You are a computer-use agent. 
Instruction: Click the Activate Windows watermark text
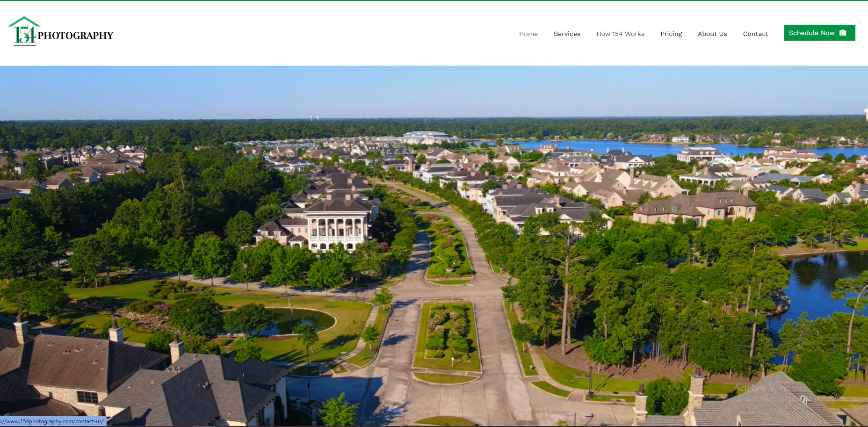point(769,388)
